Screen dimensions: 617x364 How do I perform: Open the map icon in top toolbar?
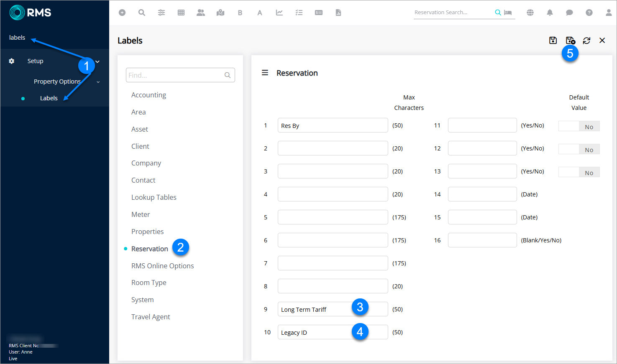click(220, 13)
